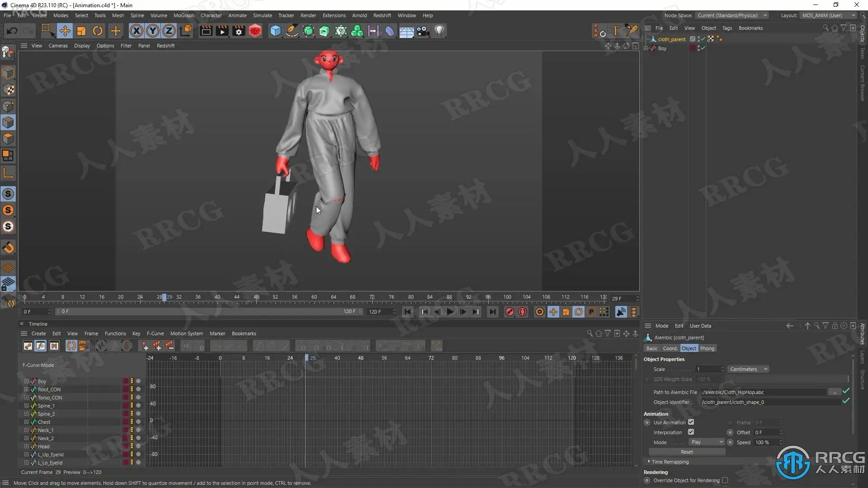Uncheck the Use Animation checkbox

click(691, 422)
